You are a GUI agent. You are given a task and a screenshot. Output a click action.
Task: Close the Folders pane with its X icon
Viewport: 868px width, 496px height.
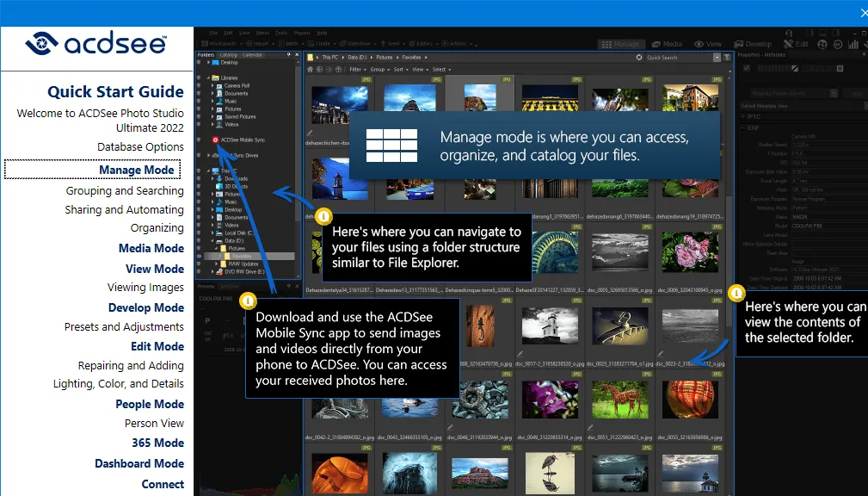(297, 55)
